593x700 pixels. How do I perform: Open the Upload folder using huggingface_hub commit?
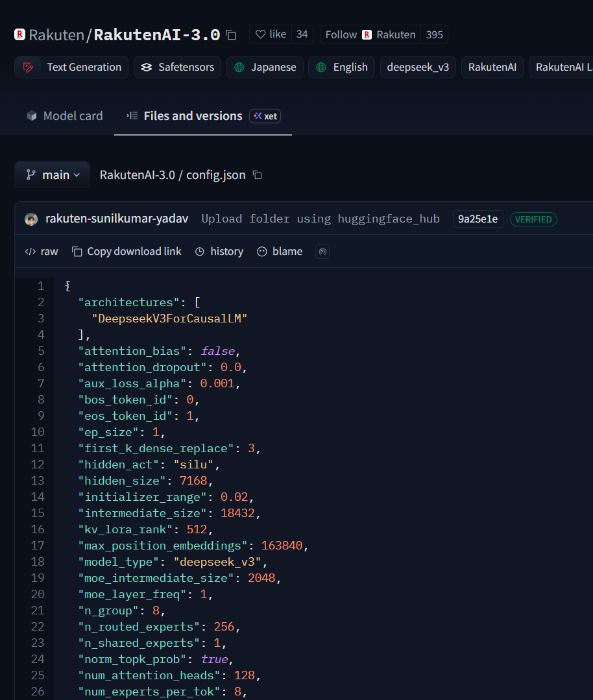tap(320, 219)
